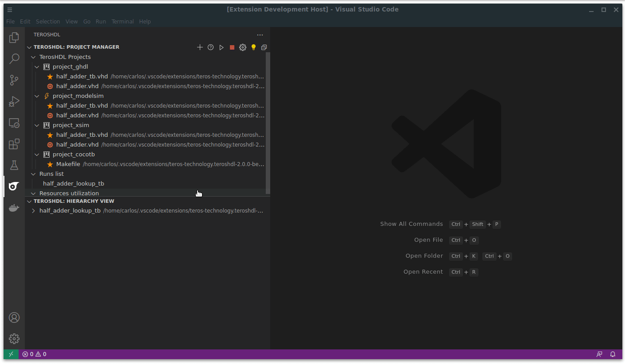Open the Docker view in activity bar
625x364 pixels.
[x=14, y=208]
